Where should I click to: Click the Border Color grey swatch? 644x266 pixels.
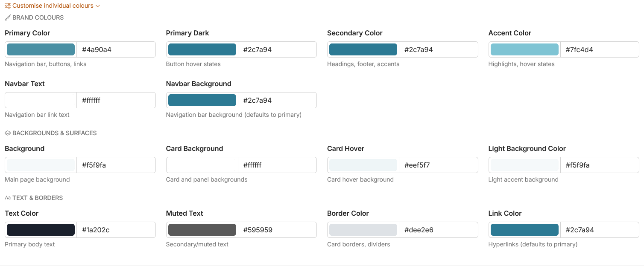(x=363, y=229)
